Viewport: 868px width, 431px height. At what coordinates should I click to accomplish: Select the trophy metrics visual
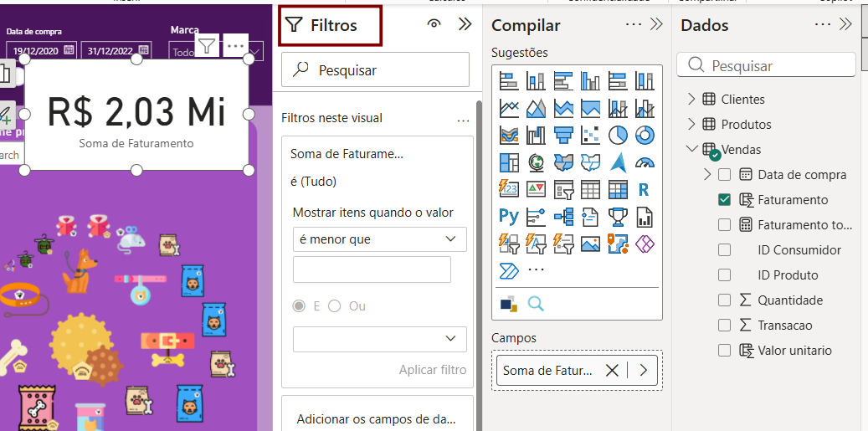(617, 216)
